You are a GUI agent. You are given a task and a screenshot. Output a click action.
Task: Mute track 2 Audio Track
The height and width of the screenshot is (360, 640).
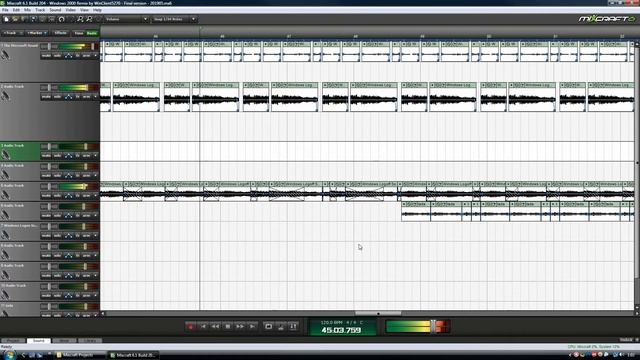pyautogui.click(x=46, y=97)
